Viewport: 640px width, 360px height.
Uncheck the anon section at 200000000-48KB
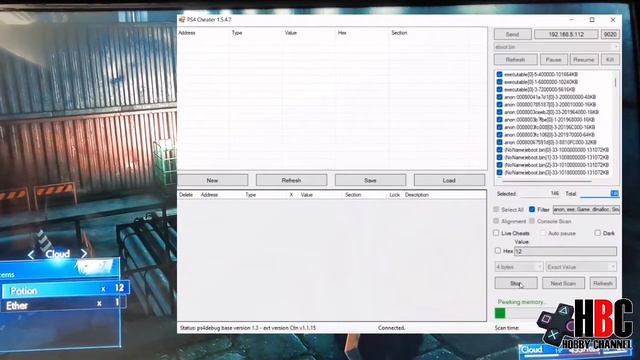pyautogui.click(x=499, y=97)
